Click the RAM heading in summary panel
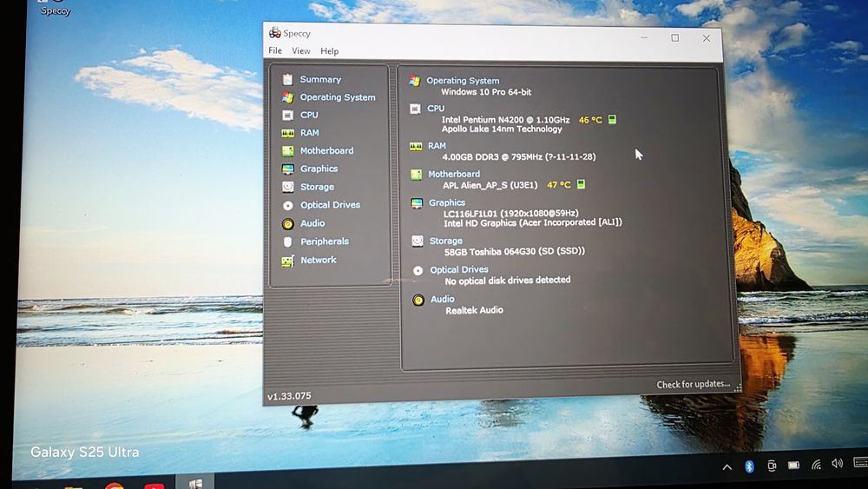Screen dimensions: 868x489 pos(437,146)
